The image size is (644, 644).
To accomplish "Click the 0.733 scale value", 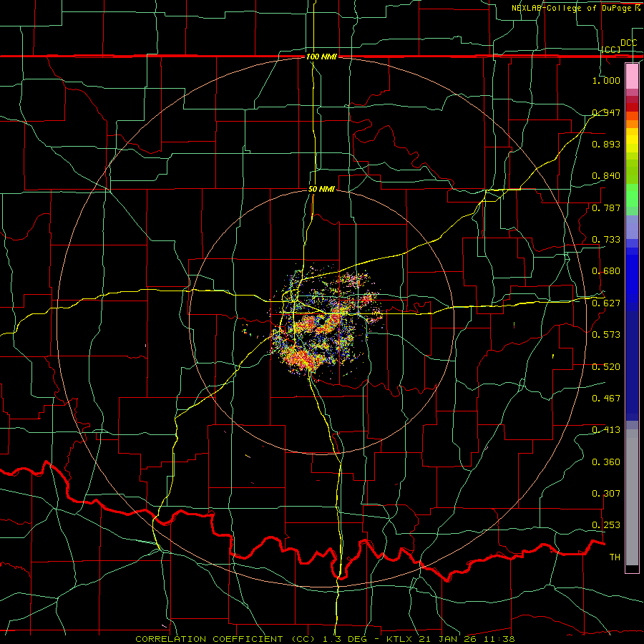I will click(606, 239).
